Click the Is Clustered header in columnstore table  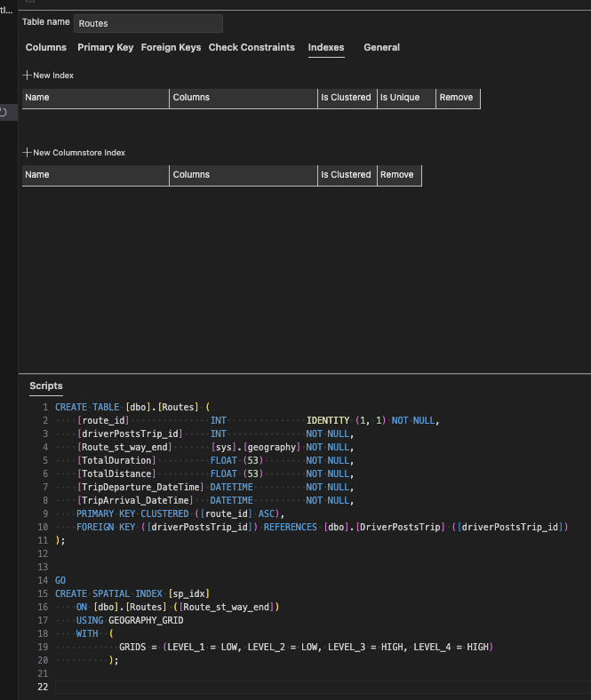tap(347, 175)
